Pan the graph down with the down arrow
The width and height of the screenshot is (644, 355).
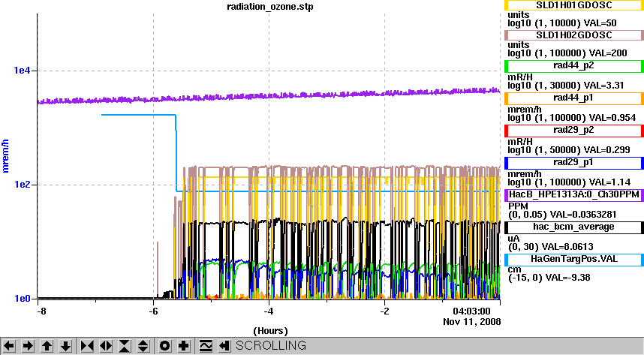tap(66, 346)
